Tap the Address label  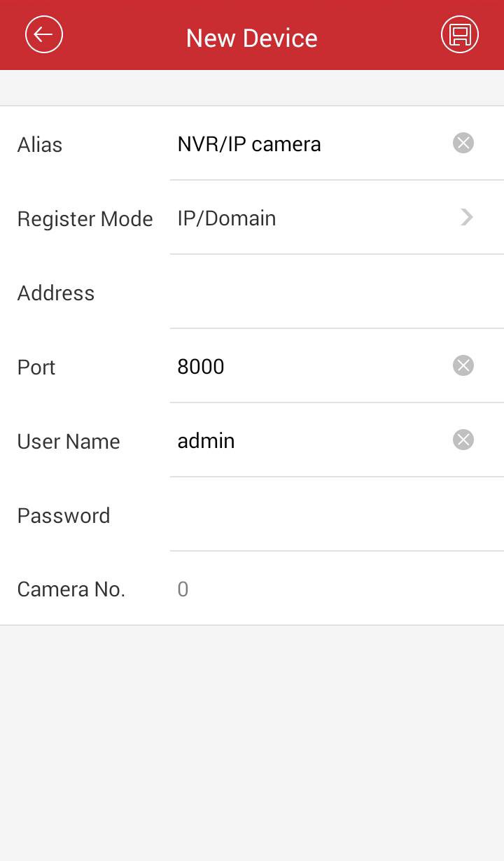pos(56,293)
